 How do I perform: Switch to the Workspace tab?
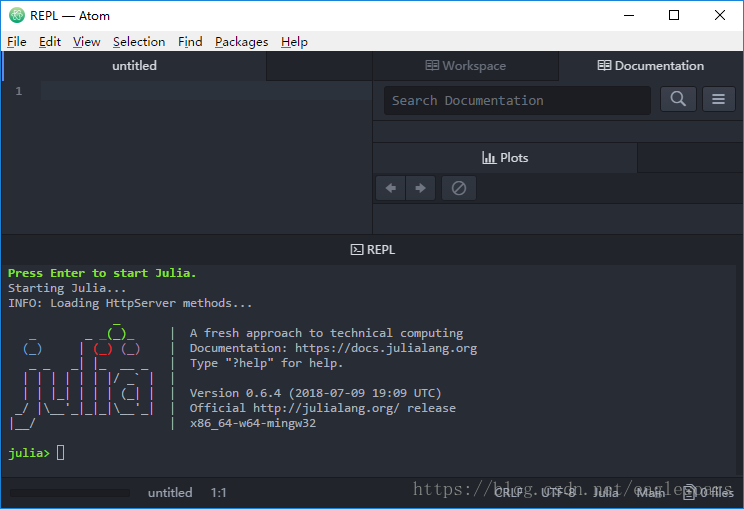coord(465,66)
